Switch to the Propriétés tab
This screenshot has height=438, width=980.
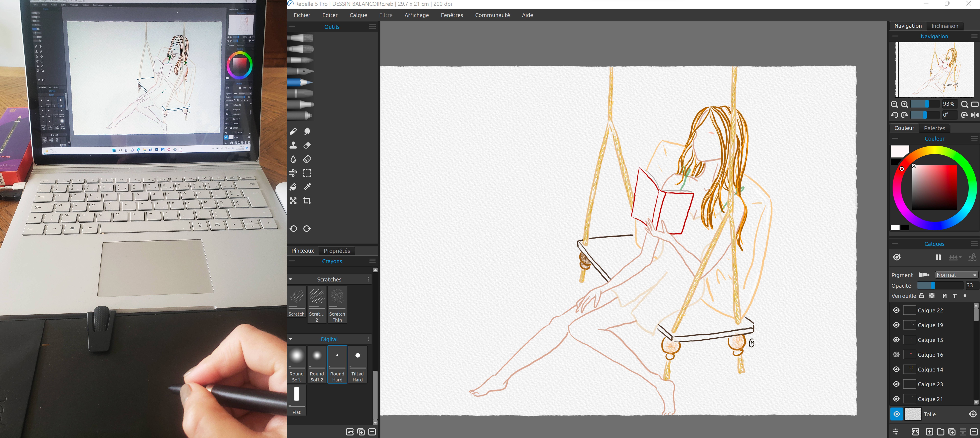337,251
